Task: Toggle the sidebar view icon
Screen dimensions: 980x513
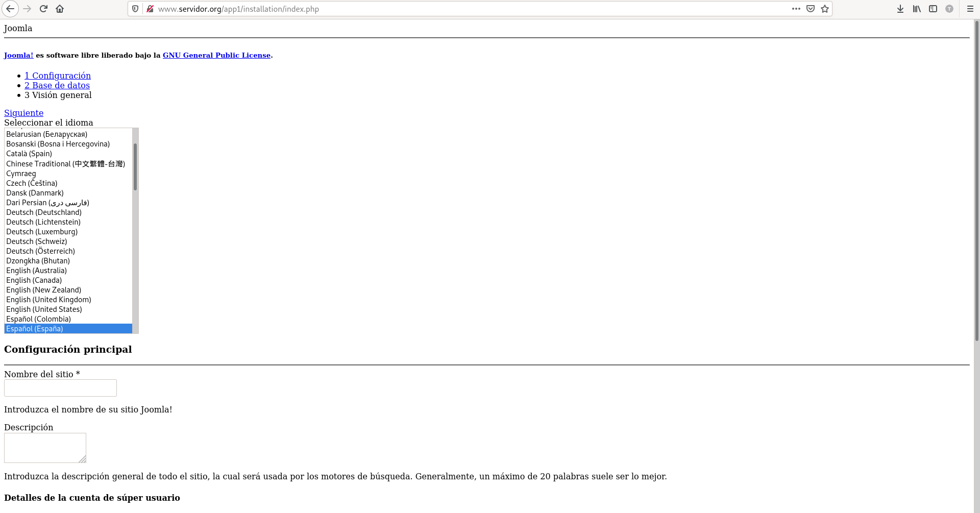Action: click(x=933, y=9)
